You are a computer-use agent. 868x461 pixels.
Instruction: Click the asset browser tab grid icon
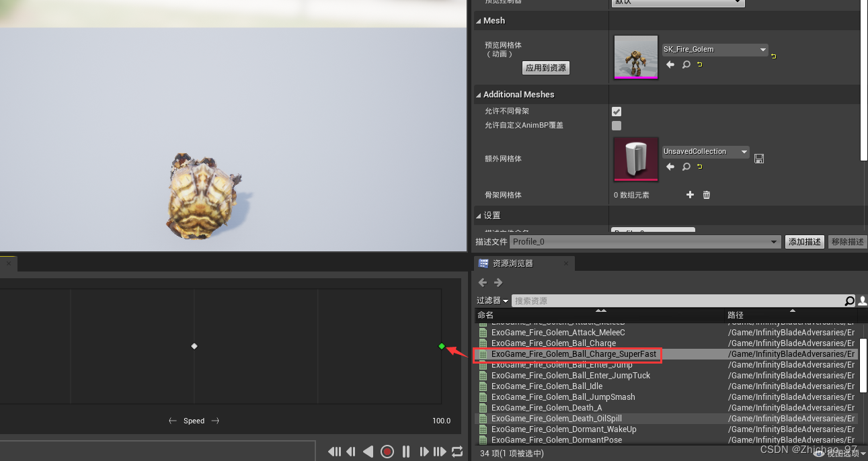click(483, 263)
